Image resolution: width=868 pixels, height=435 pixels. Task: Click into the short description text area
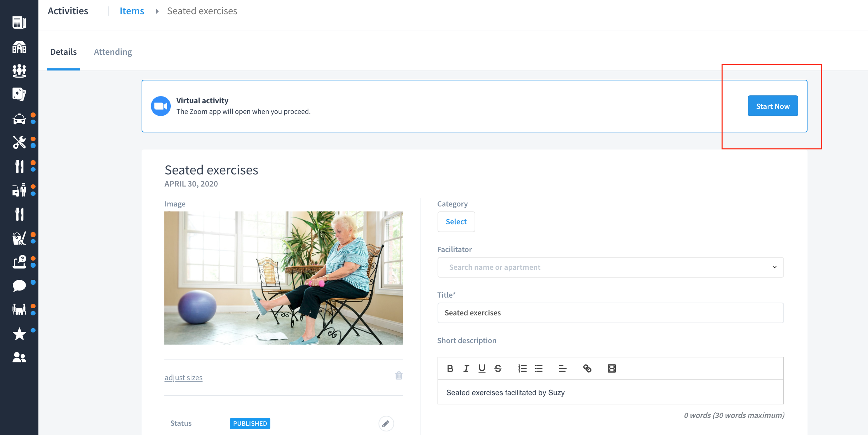(x=610, y=392)
